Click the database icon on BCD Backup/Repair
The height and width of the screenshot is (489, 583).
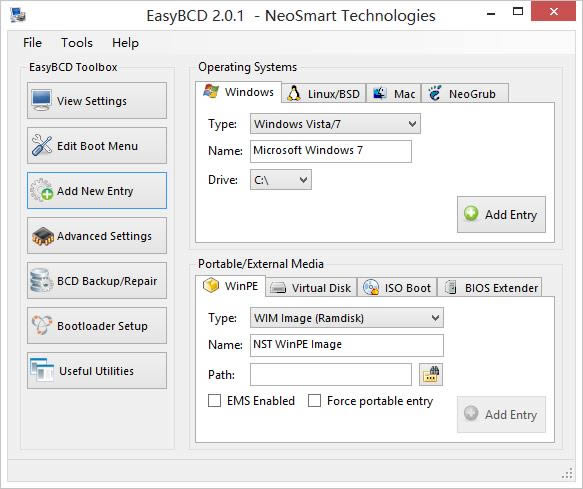point(41,280)
